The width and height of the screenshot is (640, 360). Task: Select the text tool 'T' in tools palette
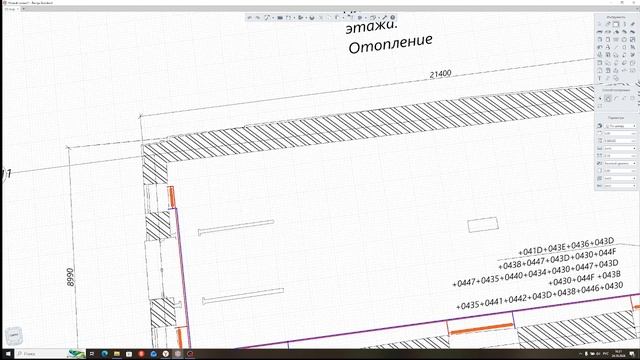point(600,78)
